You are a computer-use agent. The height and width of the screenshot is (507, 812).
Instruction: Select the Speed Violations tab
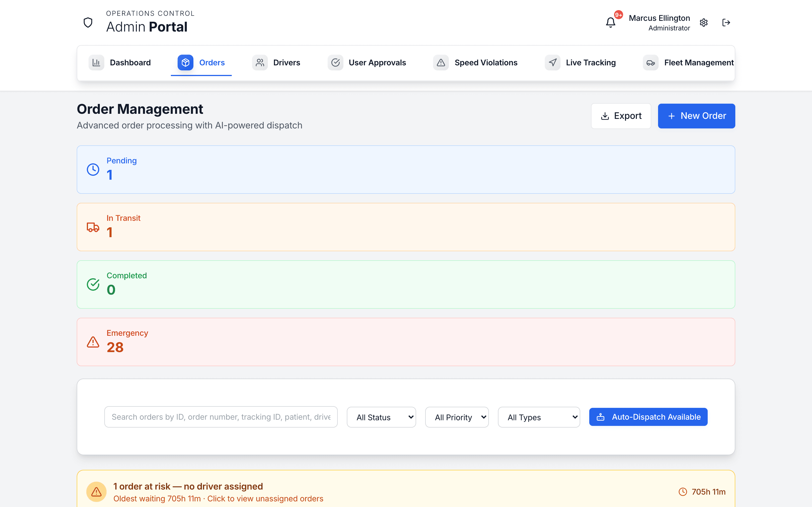476,62
